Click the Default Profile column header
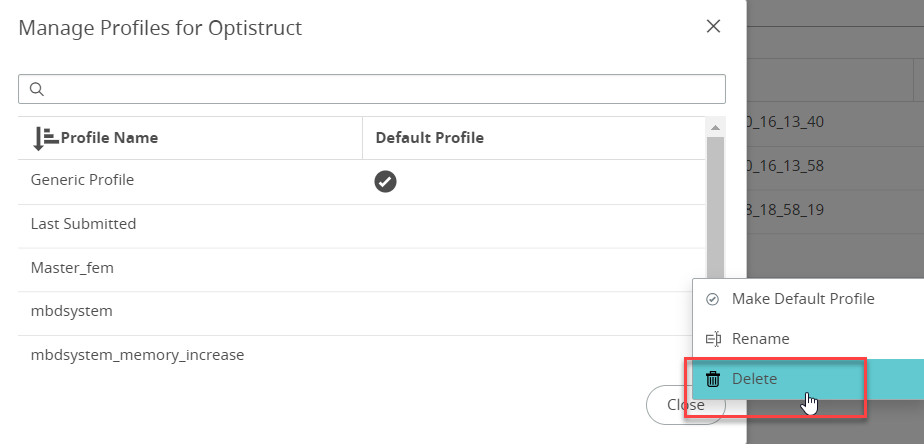Viewport: 924px width, 444px height. tap(429, 138)
